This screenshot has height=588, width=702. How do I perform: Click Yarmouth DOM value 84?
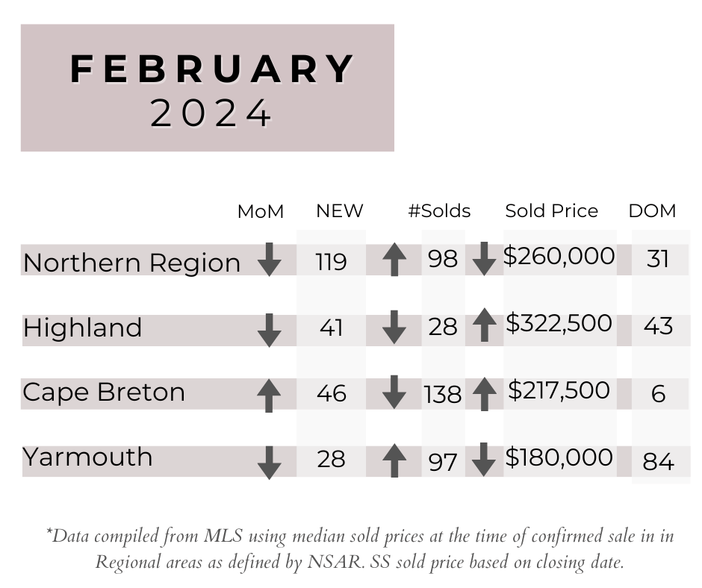[x=658, y=462]
